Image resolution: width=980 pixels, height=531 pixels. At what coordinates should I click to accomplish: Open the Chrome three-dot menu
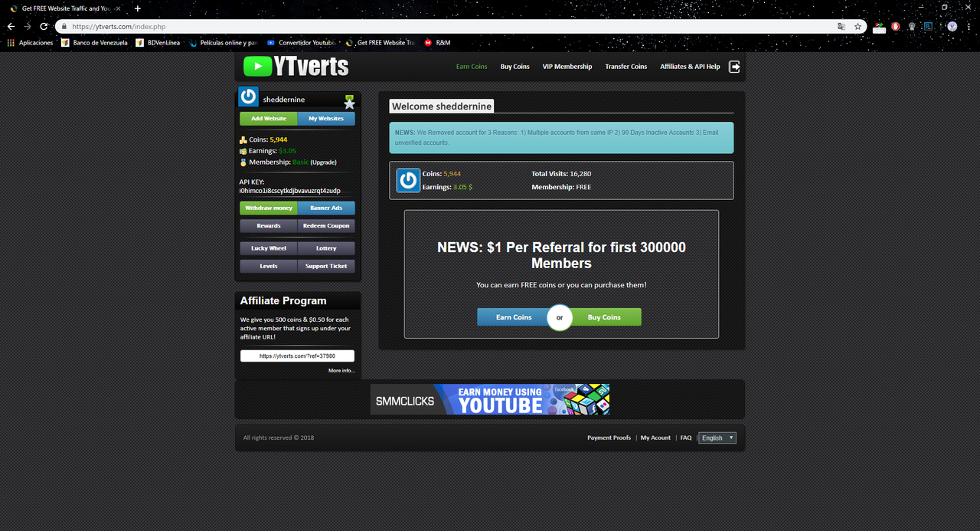969,26
